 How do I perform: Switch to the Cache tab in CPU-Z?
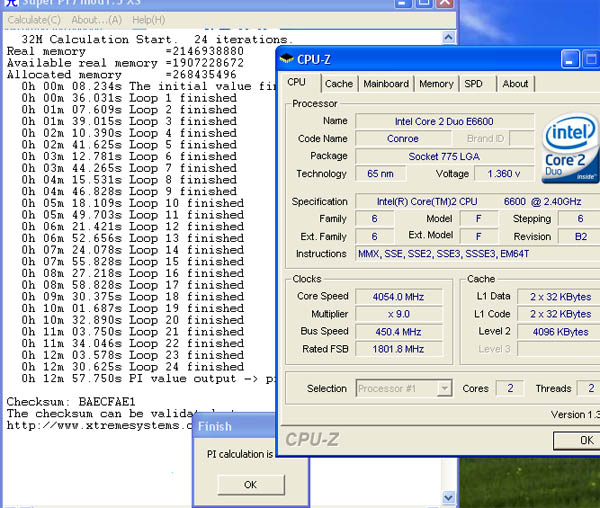pyautogui.click(x=339, y=84)
